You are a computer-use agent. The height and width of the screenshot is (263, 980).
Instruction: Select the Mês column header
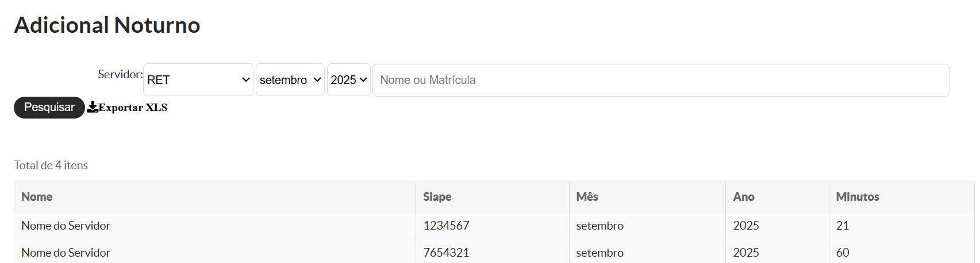click(x=587, y=197)
